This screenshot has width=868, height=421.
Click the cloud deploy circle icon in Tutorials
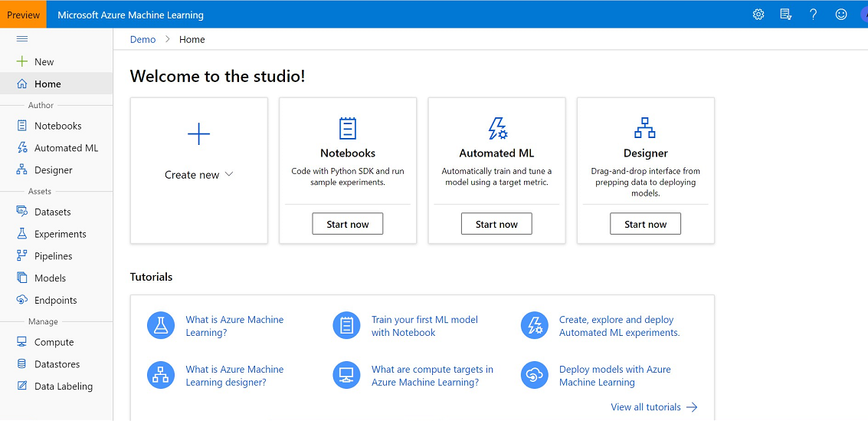[x=535, y=376]
